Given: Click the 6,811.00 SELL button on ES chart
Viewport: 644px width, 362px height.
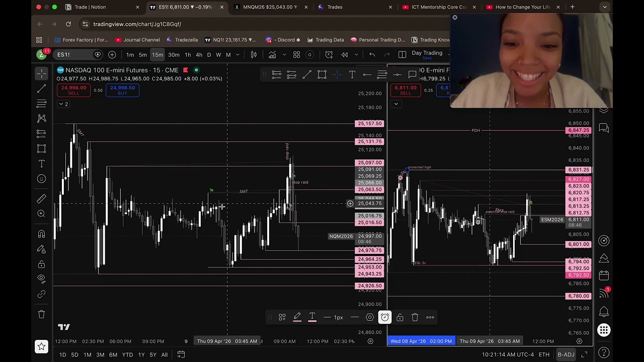Looking at the screenshot, I should [406, 90].
